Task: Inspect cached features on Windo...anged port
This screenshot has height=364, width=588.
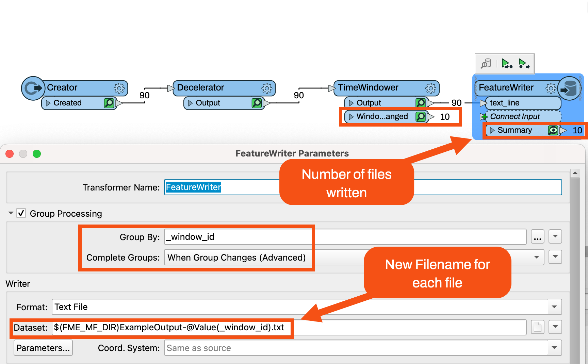Action: 421,117
